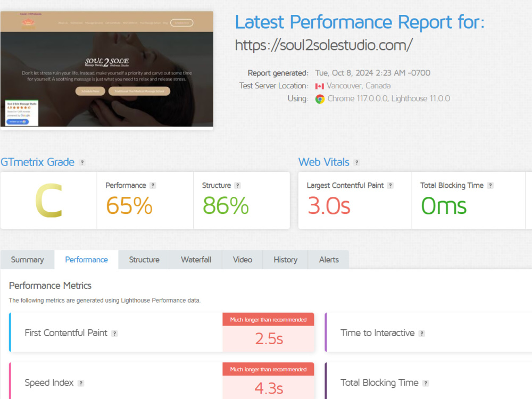
Task: View the History tab
Action: [x=285, y=260]
